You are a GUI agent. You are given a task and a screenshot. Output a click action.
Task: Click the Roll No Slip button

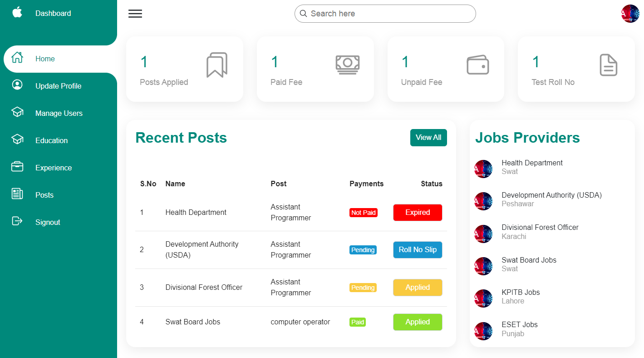pyautogui.click(x=418, y=250)
